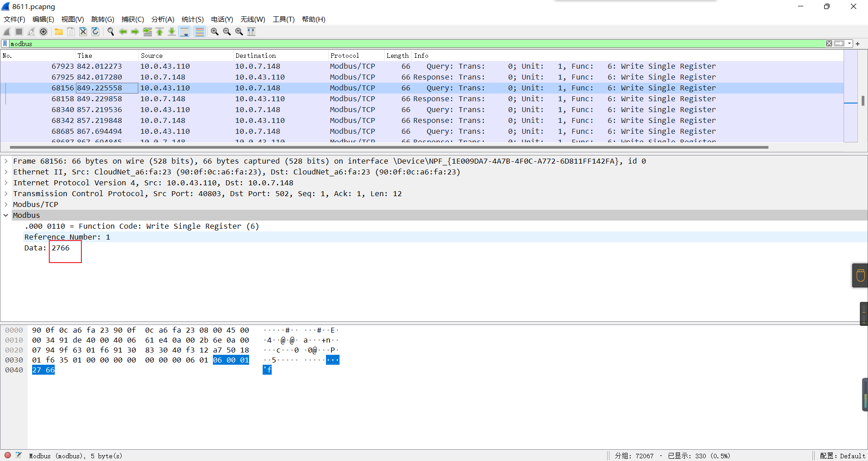Add filter button with plus icon
The image size is (868, 461).
click(x=858, y=44)
